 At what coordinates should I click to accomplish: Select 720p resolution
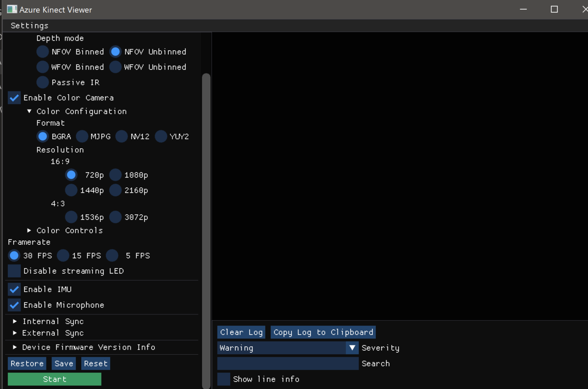pos(71,175)
